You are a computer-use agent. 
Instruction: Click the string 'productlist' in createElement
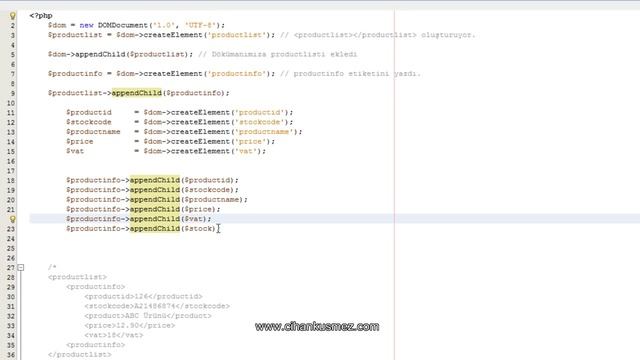point(237,35)
